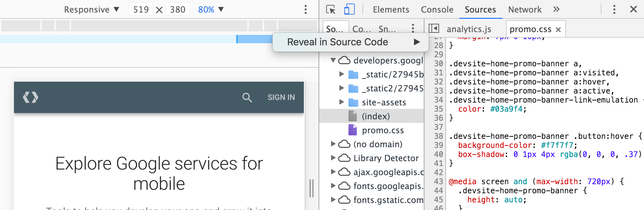The width and height of the screenshot is (644, 210).
Task: Show more DevTools tabs chevron
Action: (556, 9)
